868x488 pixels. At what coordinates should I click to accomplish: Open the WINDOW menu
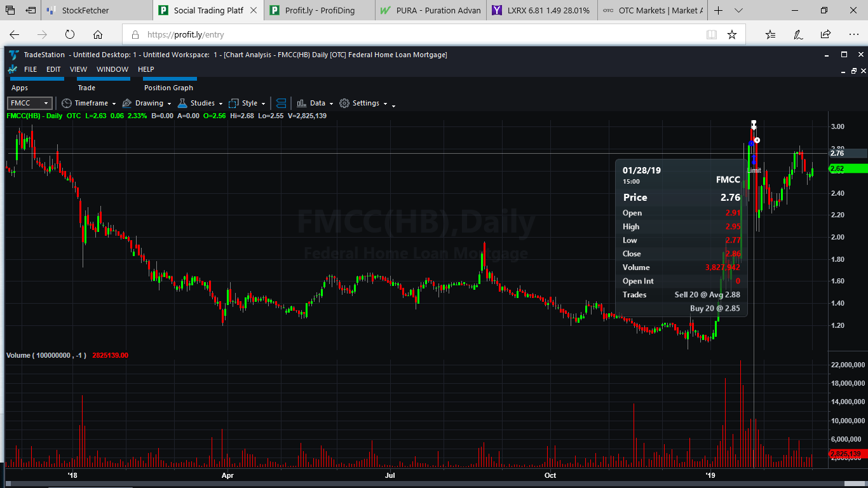pos(112,69)
